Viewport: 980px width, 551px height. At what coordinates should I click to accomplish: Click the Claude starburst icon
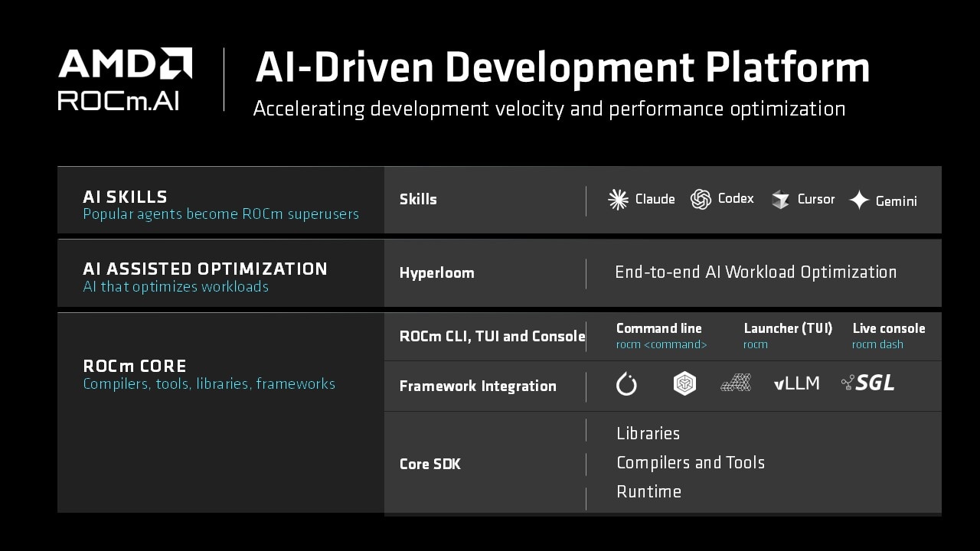point(618,200)
